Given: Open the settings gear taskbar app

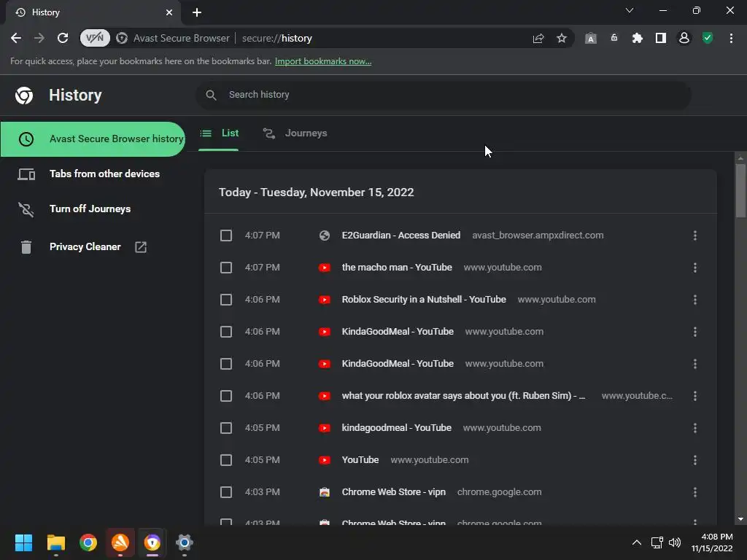Looking at the screenshot, I should tap(185, 542).
